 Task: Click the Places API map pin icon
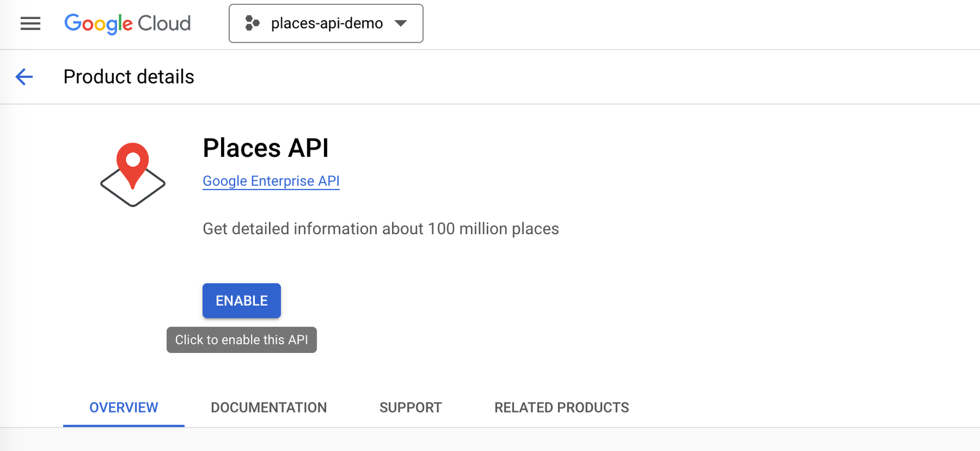(x=133, y=175)
